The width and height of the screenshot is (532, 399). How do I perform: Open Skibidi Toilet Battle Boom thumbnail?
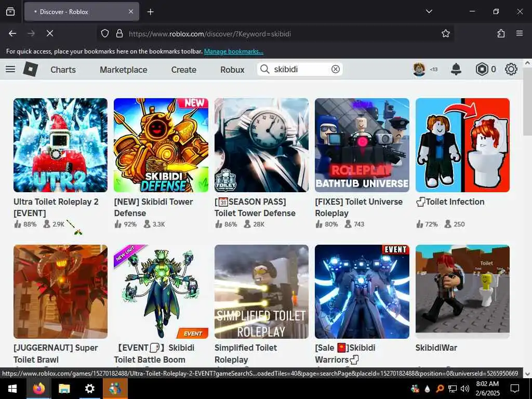point(161,291)
